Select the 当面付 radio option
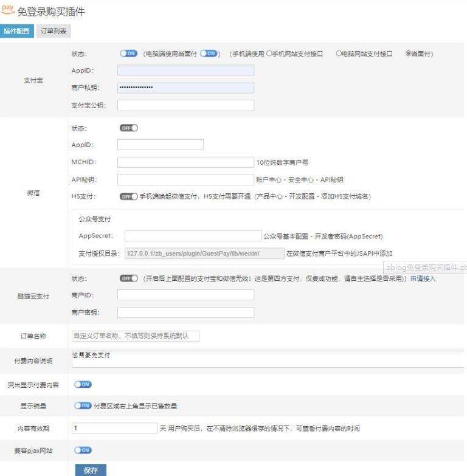This screenshot has height=476, width=467. click(x=409, y=53)
